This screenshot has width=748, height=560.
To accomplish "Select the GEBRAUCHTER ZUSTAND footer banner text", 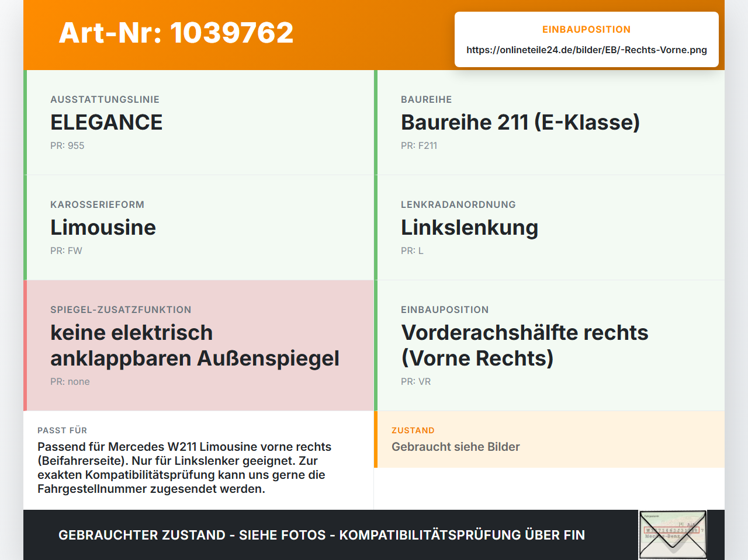I will [321, 535].
